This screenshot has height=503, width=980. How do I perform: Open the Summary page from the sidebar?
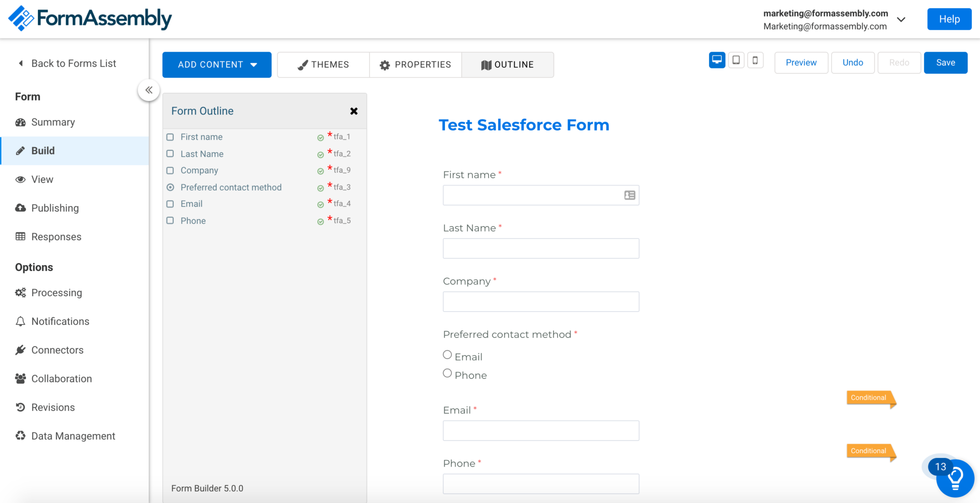click(x=52, y=122)
